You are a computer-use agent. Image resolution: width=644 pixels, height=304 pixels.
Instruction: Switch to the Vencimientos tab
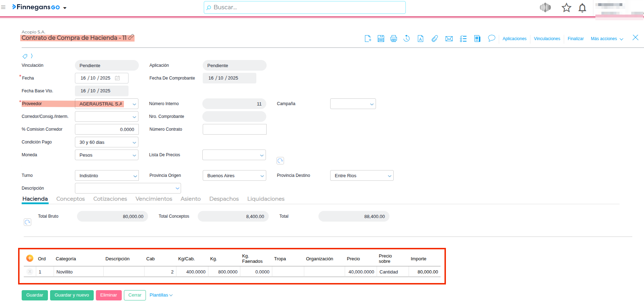point(154,199)
